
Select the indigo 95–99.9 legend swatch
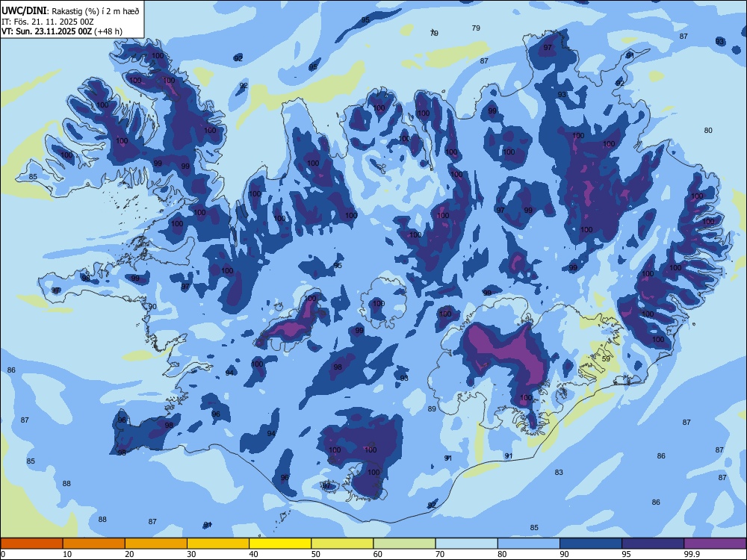point(653,544)
